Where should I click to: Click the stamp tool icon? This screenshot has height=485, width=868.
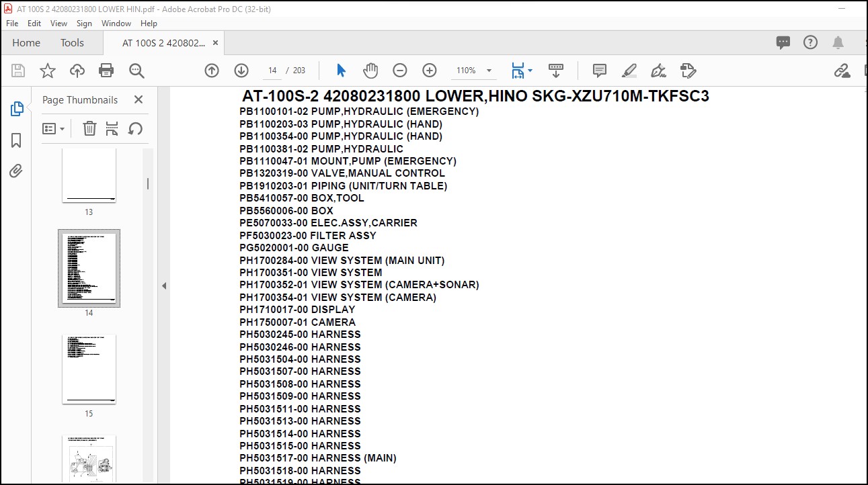pyautogui.click(x=688, y=71)
